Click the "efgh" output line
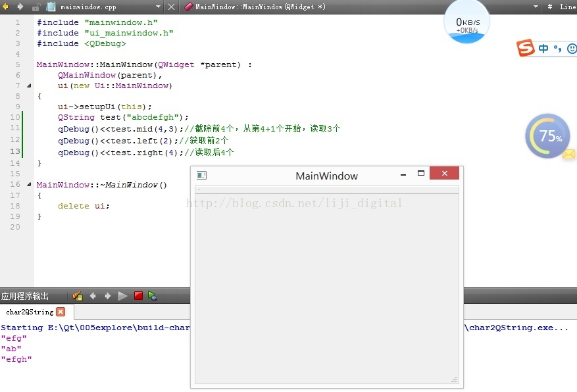Screen dimensions: 577x392 click(16, 359)
